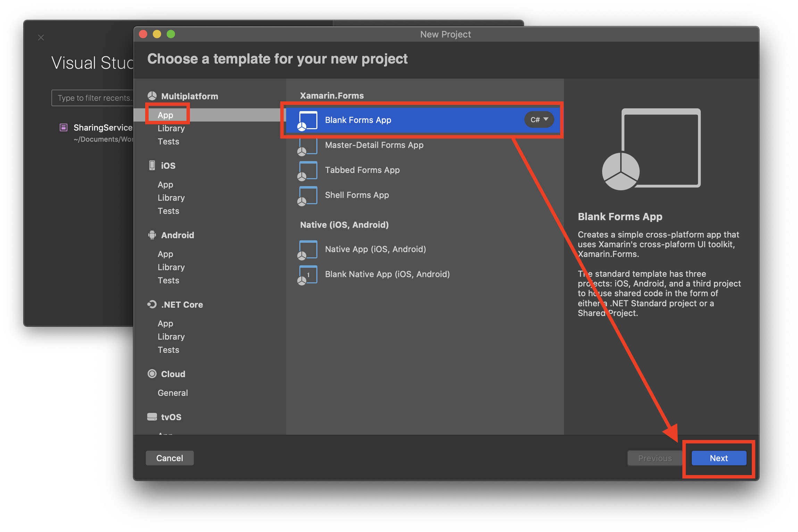Expand the Native App (iOS, Android) template entry
The height and width of the screenshot is (532, 798).
coord(376,249)
